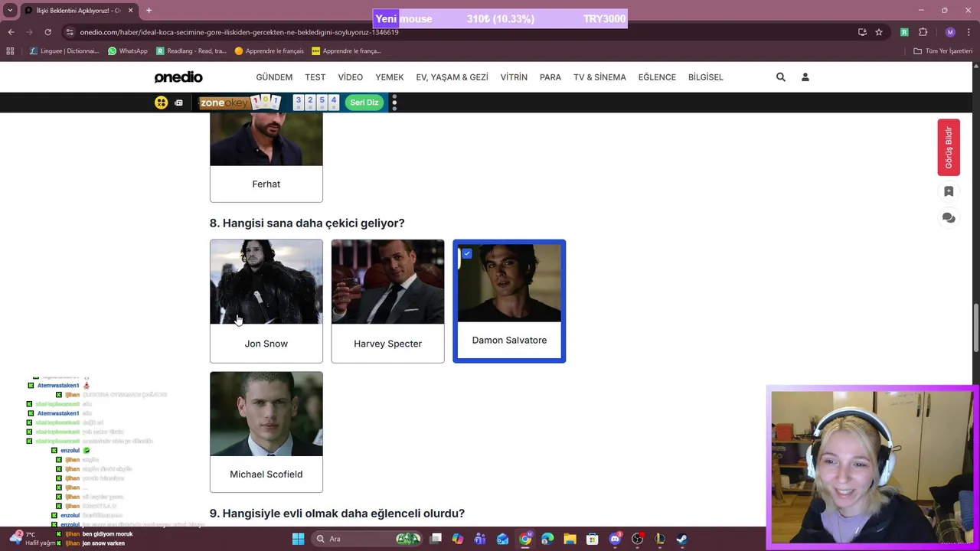The width and height of the screenshot is (980, 551).
Task: Open the VİTRİN menu
Action: [514, 77]
